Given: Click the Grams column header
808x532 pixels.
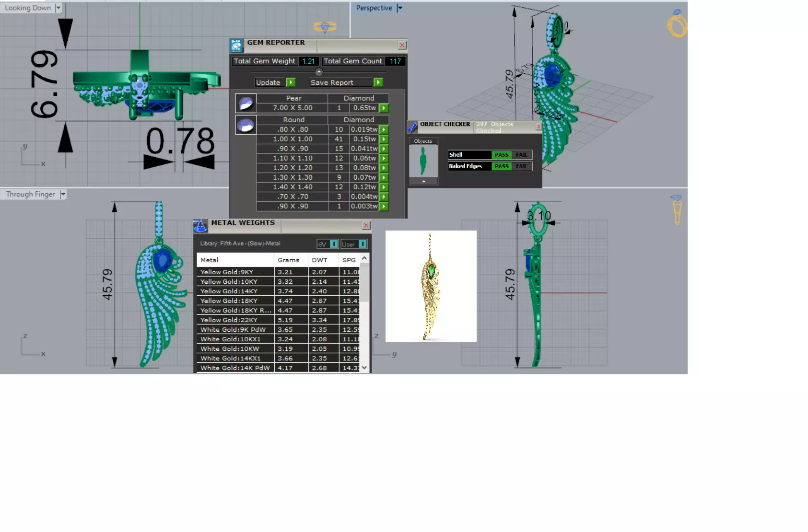Looking at the screenshot, I should (x=291, y=260).
